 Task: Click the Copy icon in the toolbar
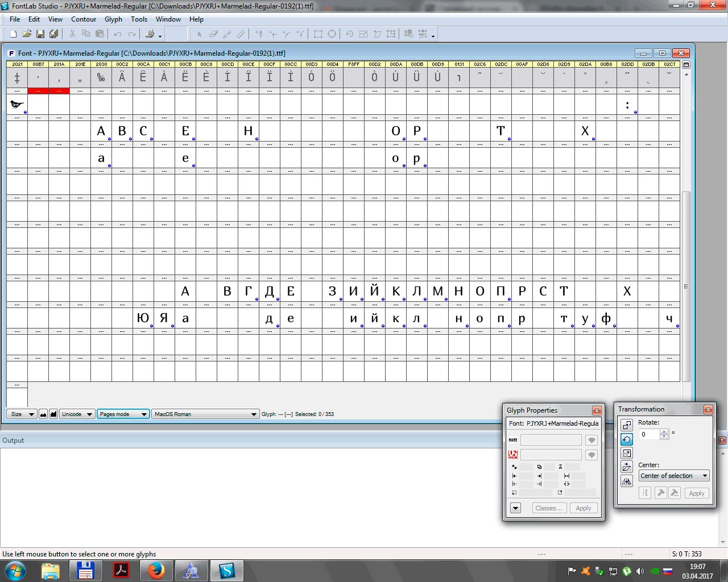click(86, 34)
